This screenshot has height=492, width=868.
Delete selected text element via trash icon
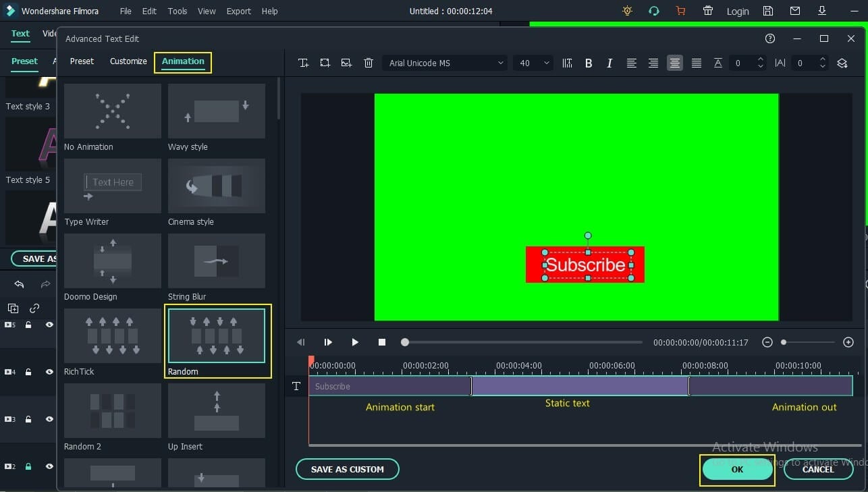click(x=369, y=63)
